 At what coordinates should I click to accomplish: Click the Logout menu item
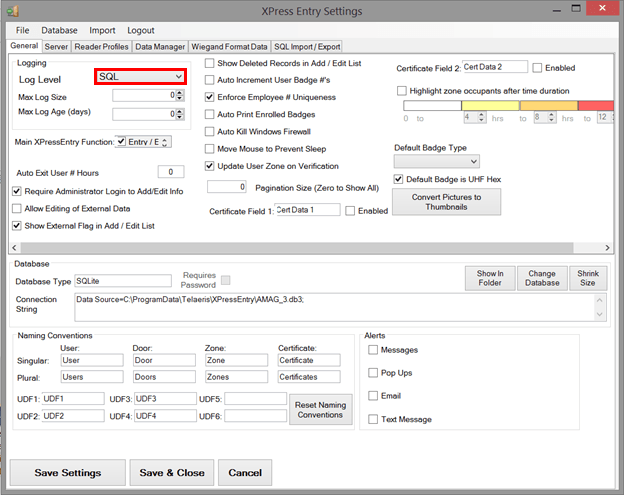coord(140,30)
